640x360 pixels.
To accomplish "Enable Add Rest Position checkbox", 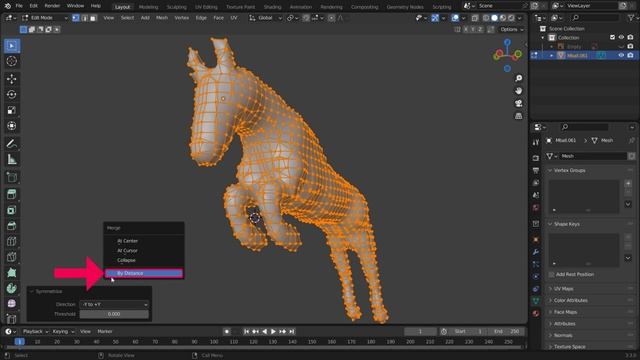I will pos(551,275).
